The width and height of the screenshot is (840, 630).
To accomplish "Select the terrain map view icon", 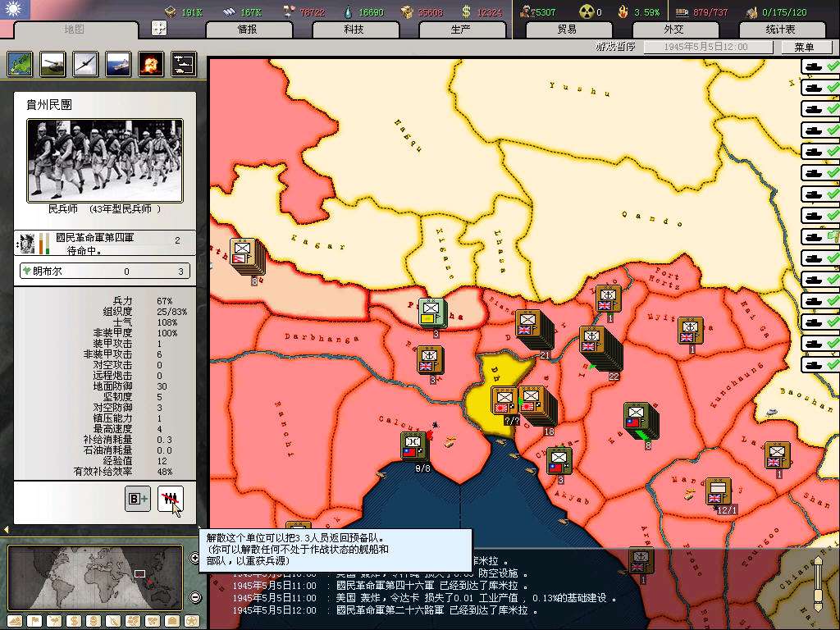I will [x=21, y=64].
